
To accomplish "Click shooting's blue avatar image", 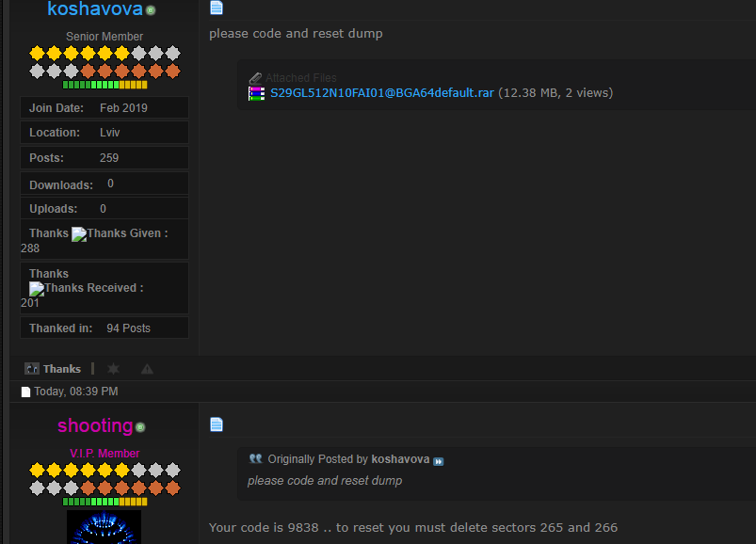I will click(105, 527).
